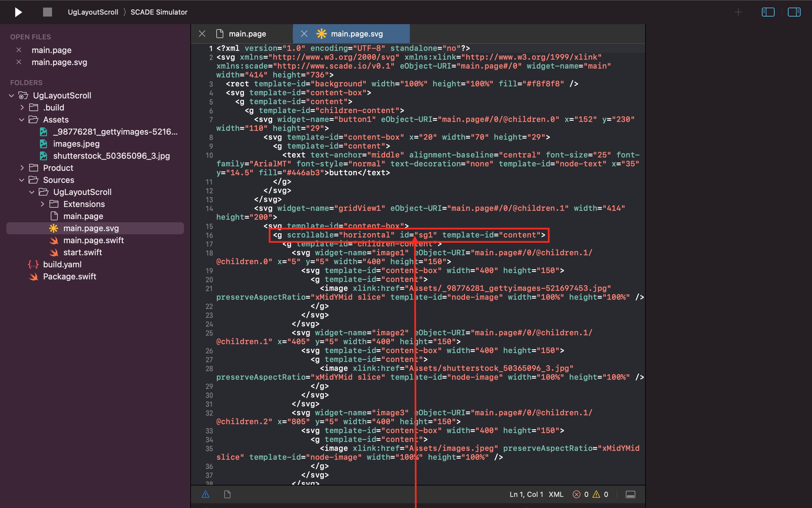Collapse the Assets folder
Image resolution: width=812 pixels, height=508 pixels.
point(22,120)
